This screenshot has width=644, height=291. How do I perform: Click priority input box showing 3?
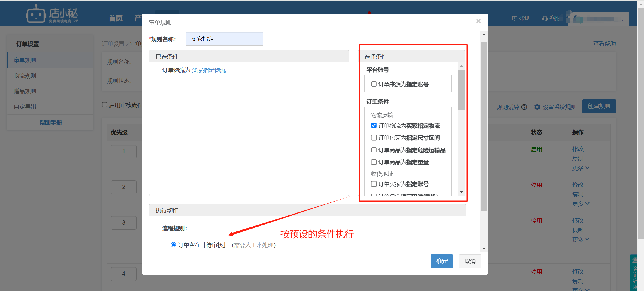(x=124, y=223)
